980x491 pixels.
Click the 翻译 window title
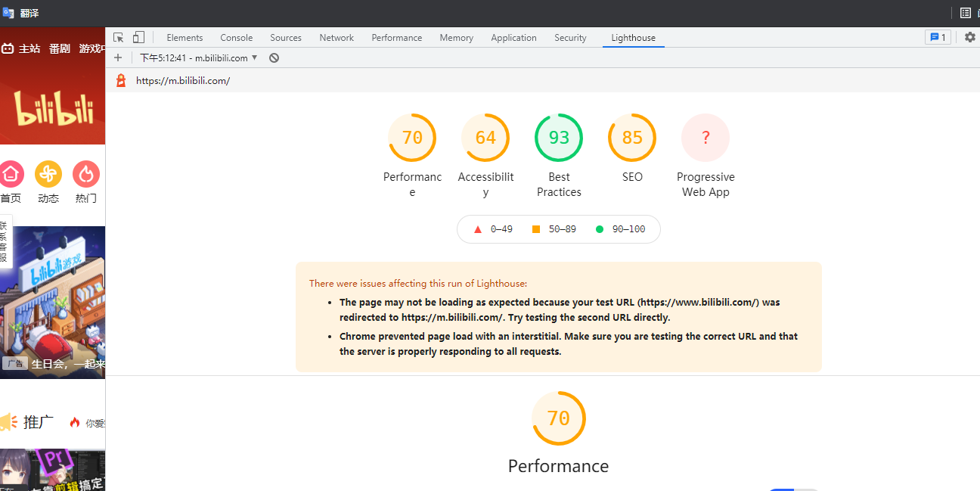point(29,14)
